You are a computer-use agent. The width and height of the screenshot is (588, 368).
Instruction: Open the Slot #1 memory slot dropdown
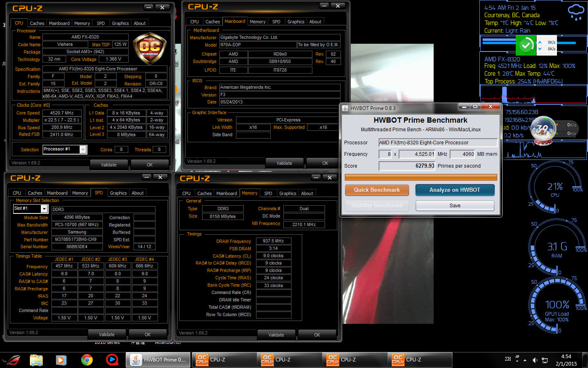pos(31,209)
